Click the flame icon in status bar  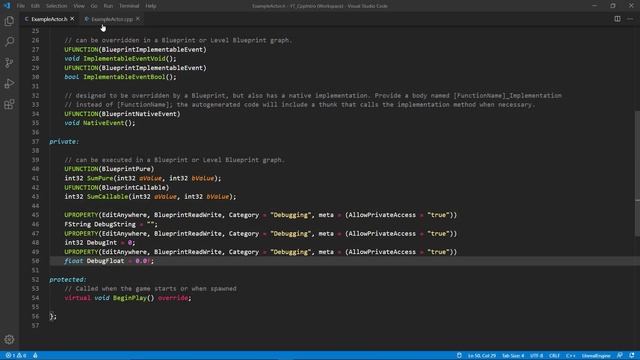tap(36, 356)
